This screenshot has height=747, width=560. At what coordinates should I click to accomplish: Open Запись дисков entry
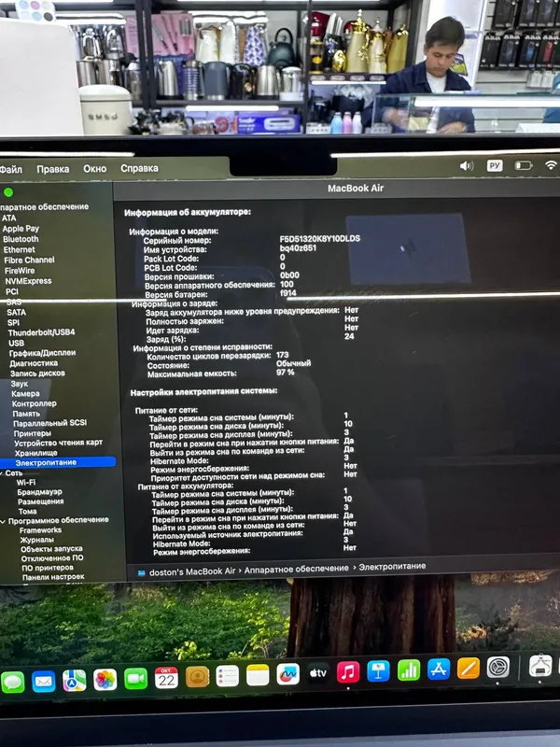pos(37,373)
